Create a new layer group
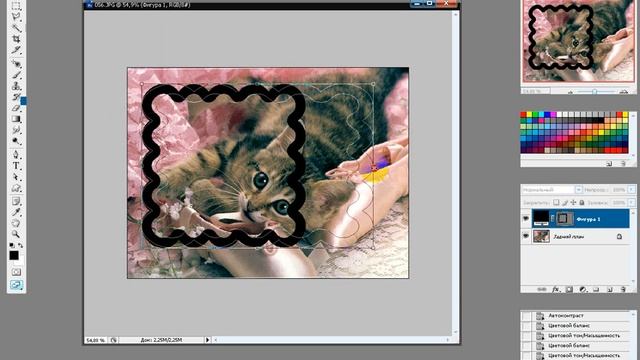Image resolution: width=640 pixels, height=360 pixels. (x=596, y=289)
